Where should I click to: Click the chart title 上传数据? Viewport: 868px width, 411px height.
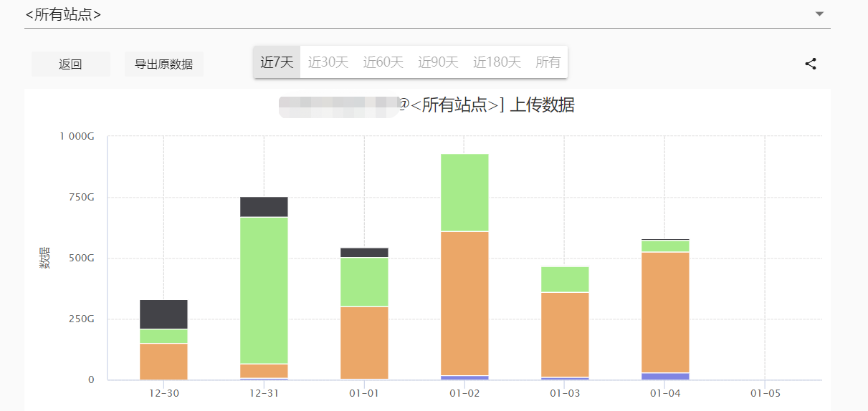(x=542, y=105)
